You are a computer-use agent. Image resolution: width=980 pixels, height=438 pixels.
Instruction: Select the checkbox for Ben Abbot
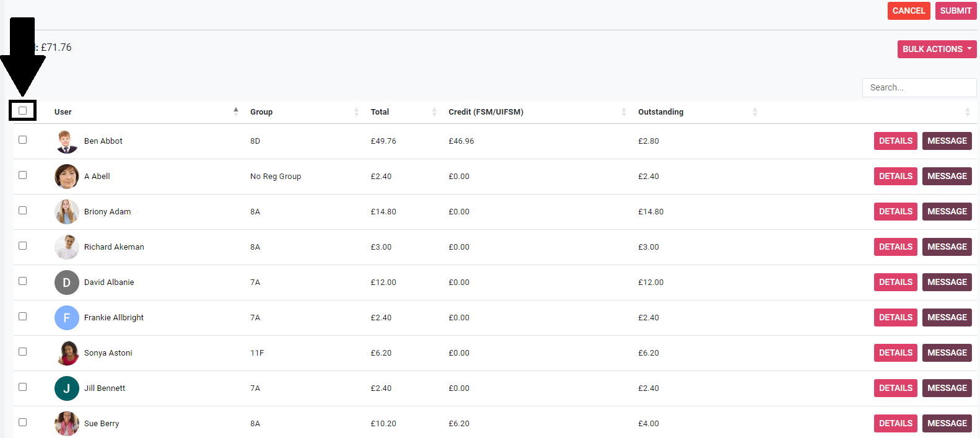[x=23, y=140]
